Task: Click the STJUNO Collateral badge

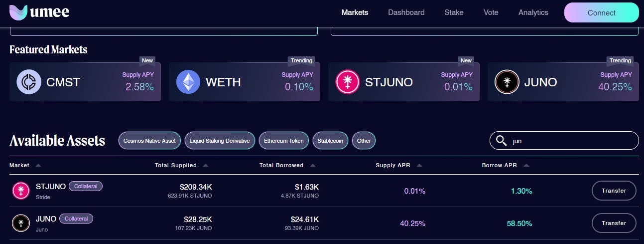Action: pyautogui.click(x=86, y=186)
